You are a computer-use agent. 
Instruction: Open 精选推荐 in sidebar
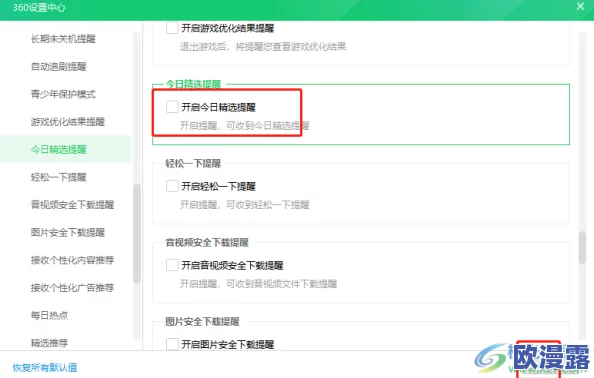50,343
